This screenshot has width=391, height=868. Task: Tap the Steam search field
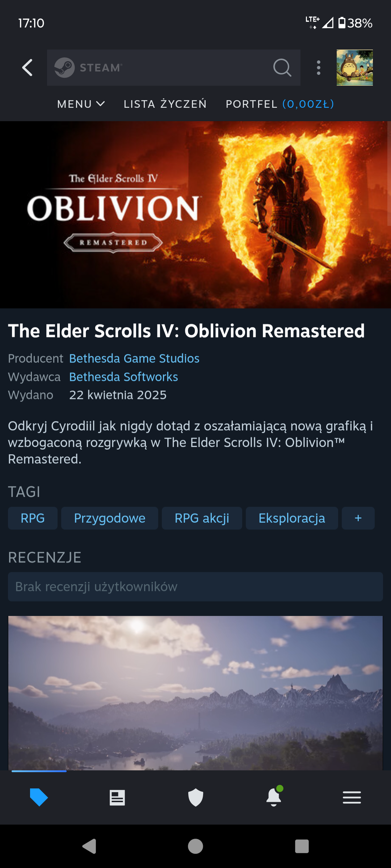pos(174,68)
